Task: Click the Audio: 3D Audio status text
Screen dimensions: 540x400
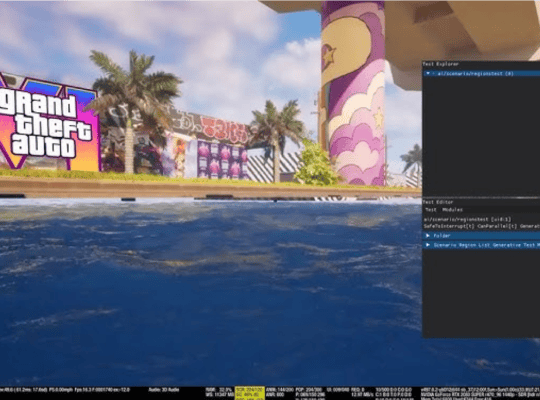Action: point(164,390)
